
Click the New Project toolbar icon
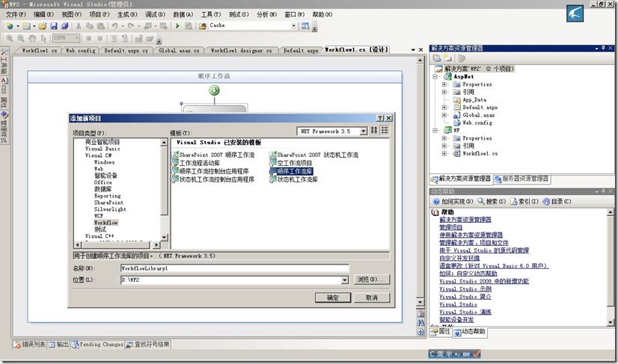[10, 26]
